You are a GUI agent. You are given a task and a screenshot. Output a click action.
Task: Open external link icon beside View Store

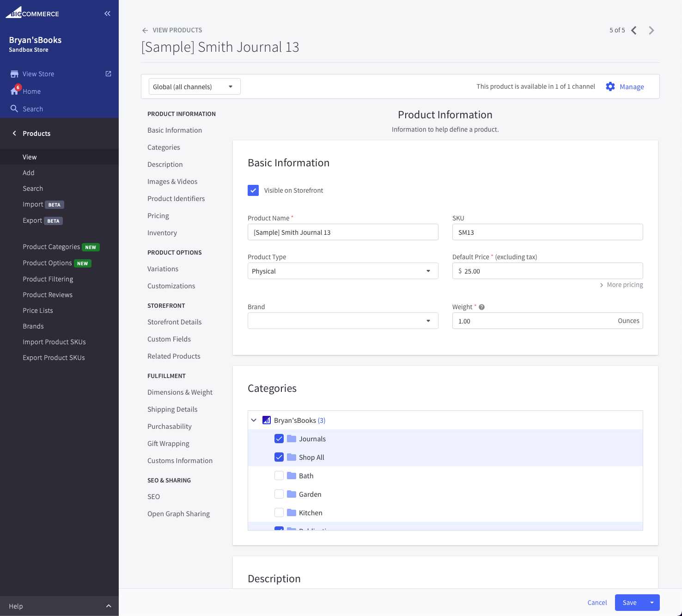click(x=108, y=74)
